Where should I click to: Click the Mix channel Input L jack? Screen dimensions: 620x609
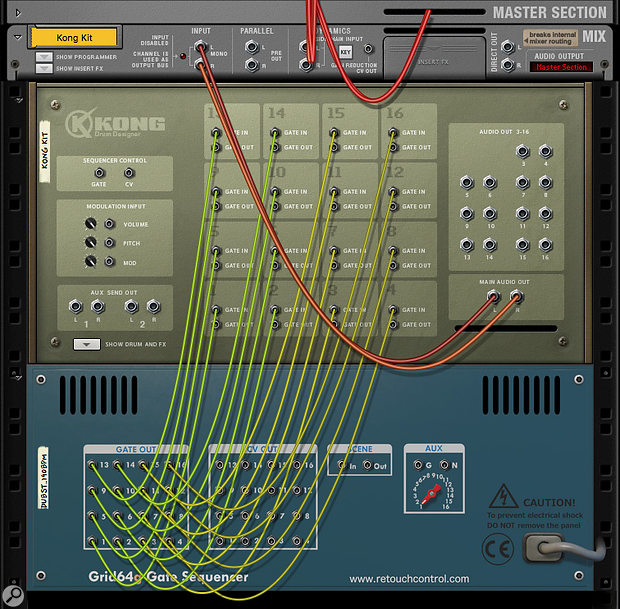(200, 47)
